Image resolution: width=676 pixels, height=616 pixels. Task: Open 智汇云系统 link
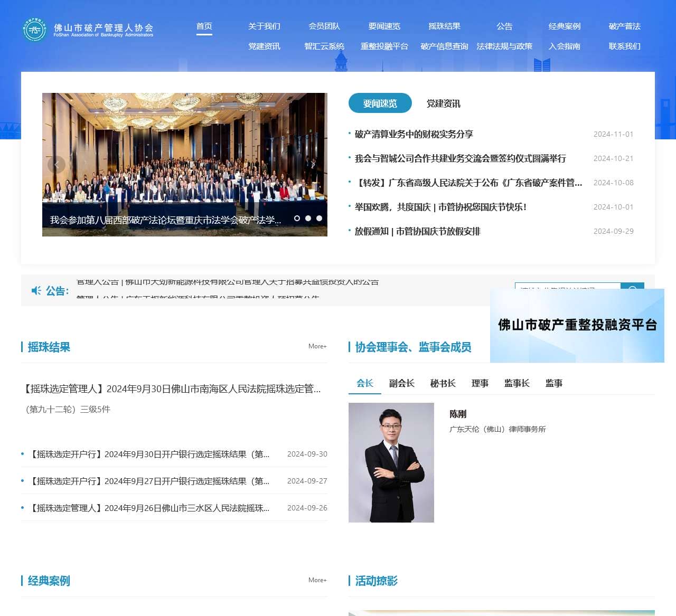point(324,46)
